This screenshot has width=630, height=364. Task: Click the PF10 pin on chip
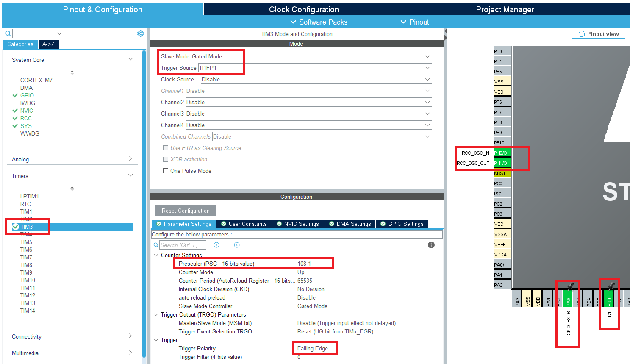(502, 143)
